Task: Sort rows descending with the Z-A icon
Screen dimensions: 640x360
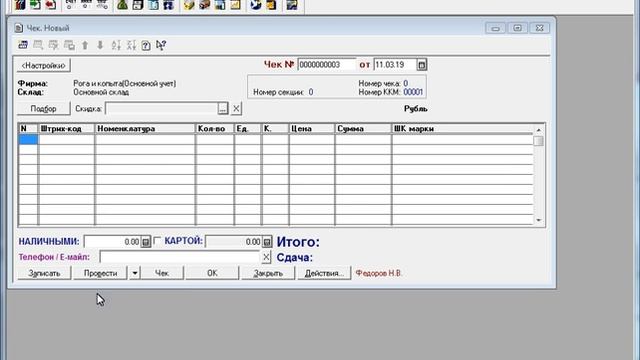Action: click(131, 45)
